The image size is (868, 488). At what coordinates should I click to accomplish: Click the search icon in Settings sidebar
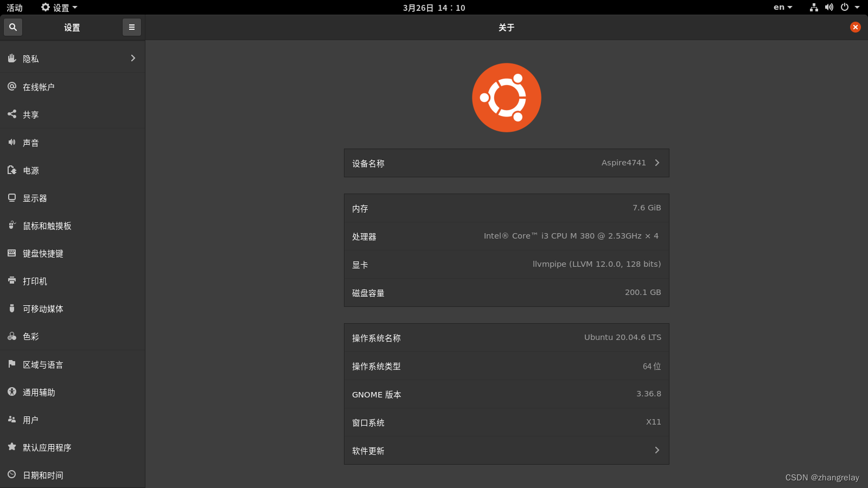point(13,27)
